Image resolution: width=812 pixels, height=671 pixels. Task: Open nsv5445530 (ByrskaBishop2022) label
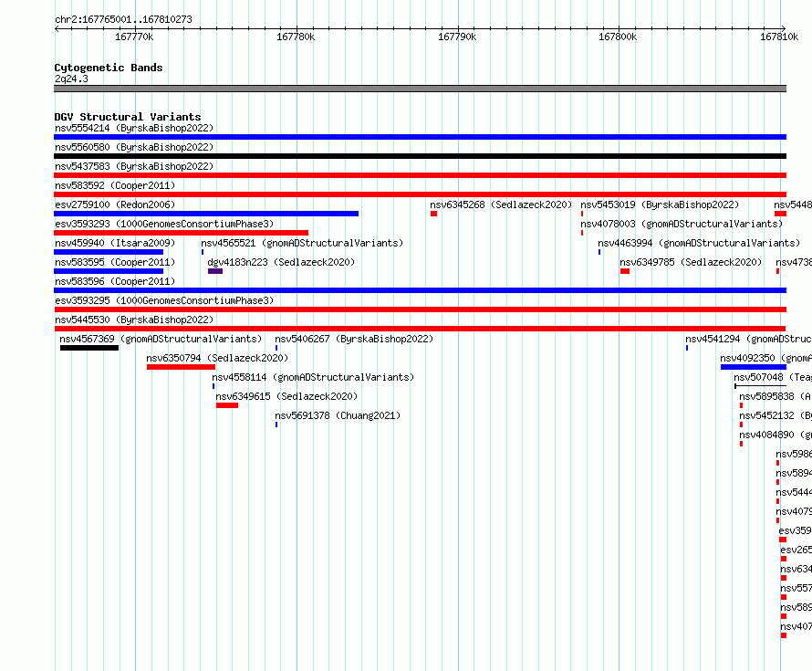pos(134,320)
